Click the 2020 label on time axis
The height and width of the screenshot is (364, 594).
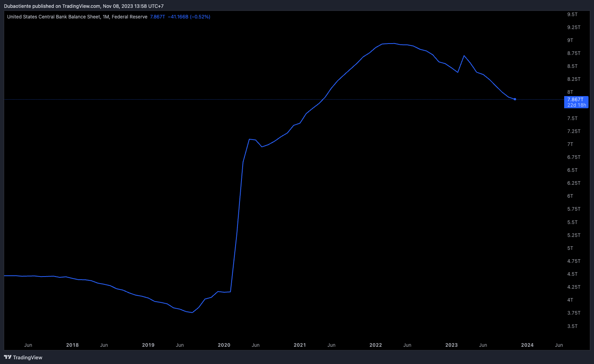(x=224, y=345)
